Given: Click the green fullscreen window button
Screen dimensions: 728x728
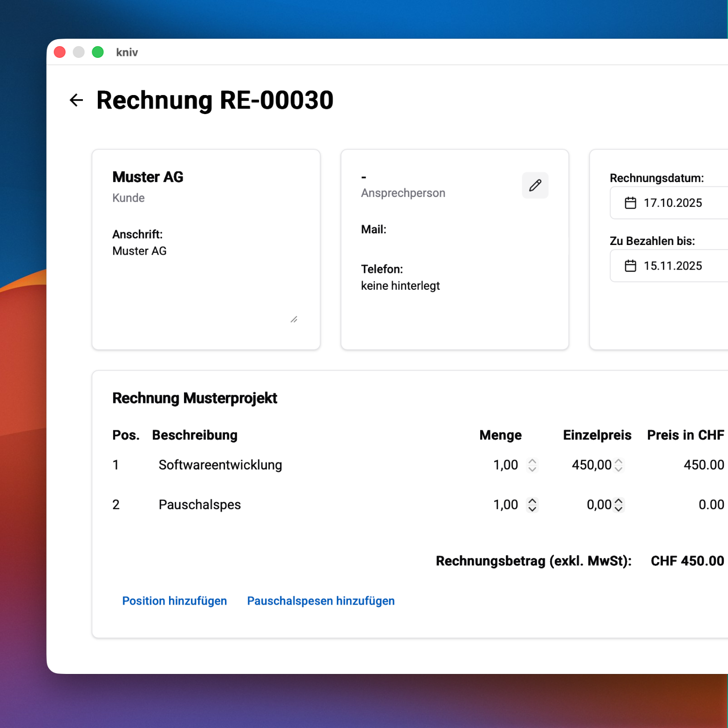Looking at the screenshot, I should (x=98, y=52).
